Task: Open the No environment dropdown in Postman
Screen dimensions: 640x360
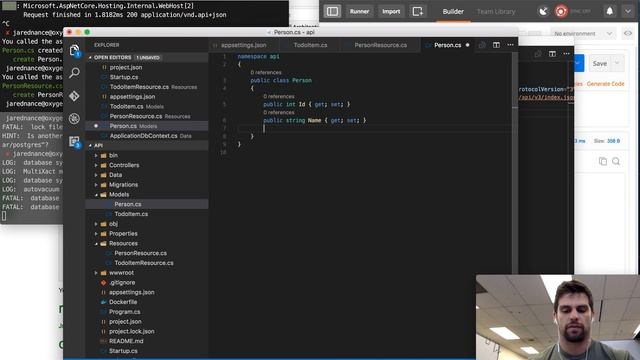Action: click(x=583, y=33)
